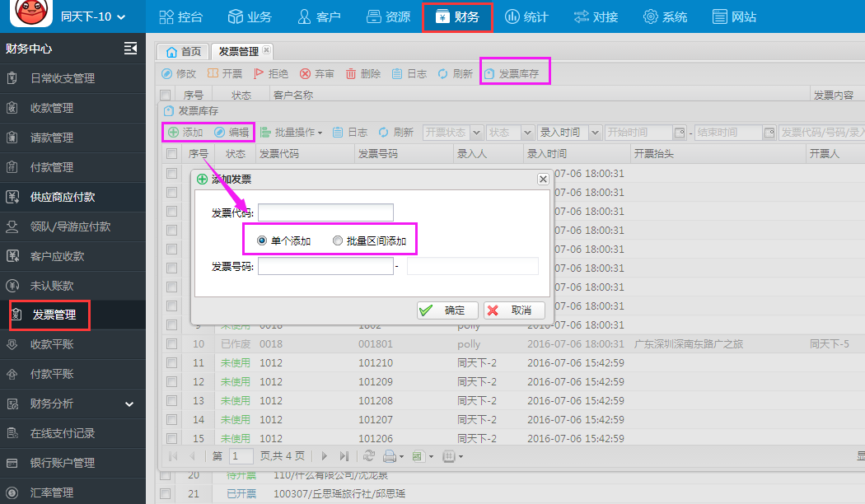Expand the 状态 filter dropdown
This screenshot has width=865, height=504.
pos(527,133)
